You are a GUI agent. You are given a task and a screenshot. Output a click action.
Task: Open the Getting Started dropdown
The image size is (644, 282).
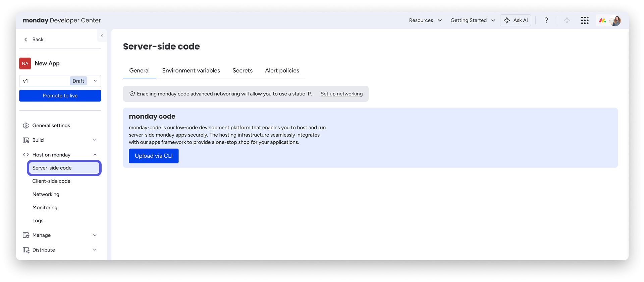click(473, 20)
